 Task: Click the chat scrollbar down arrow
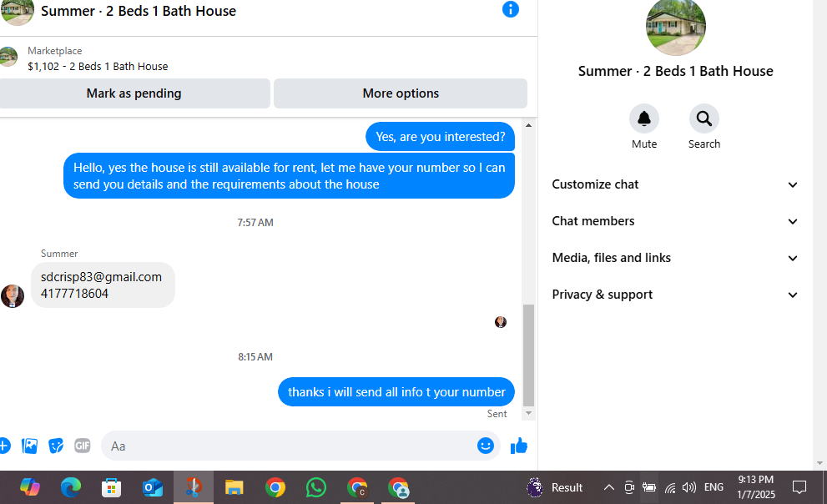click(x=528, y=413)
